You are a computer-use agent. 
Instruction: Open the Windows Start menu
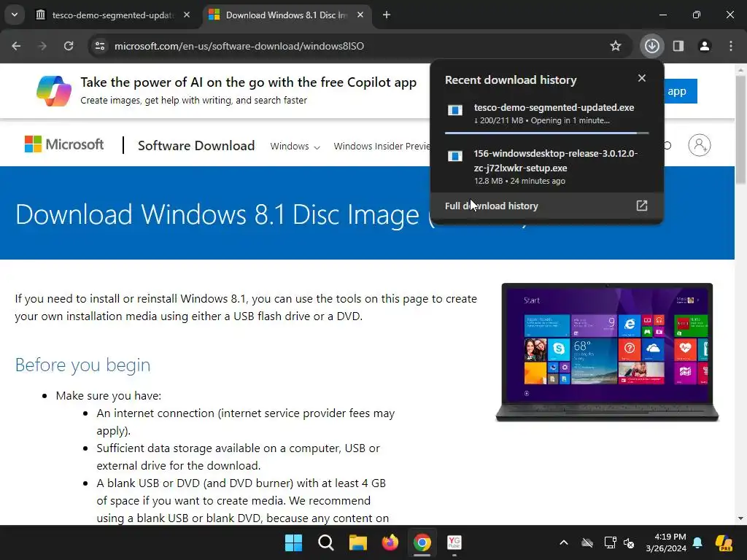point(293,542)
